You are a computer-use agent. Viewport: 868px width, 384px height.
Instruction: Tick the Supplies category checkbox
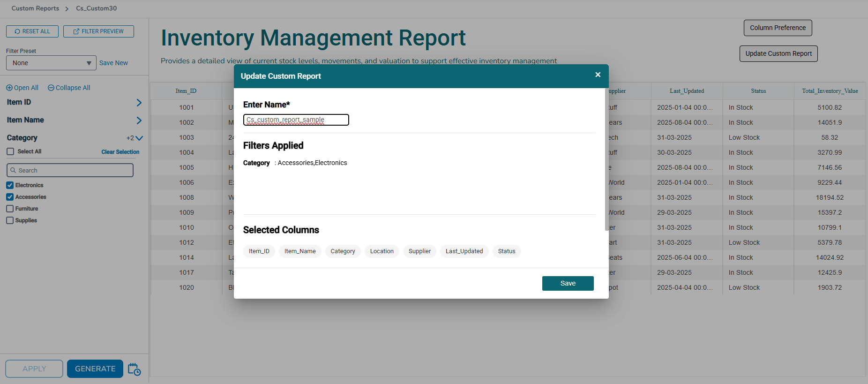(10, 220)
